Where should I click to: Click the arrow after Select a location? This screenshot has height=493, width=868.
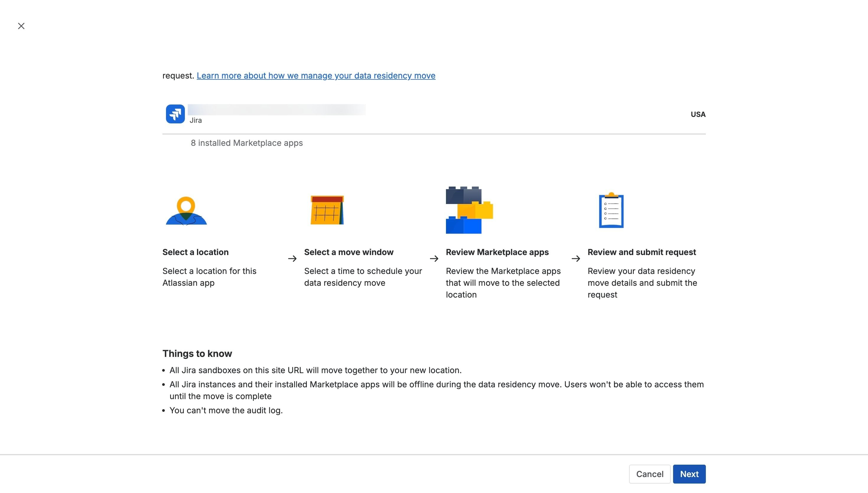click(x=292, y=259)
